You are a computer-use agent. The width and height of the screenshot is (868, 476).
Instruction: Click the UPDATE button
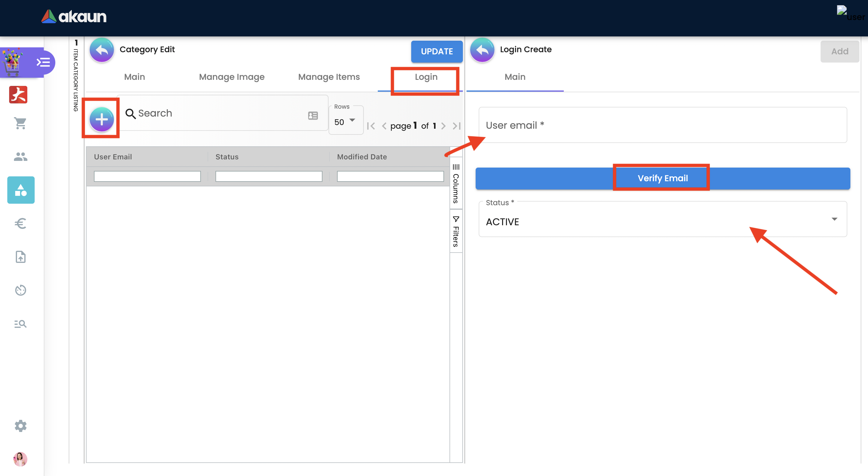(x=436, y=52)
